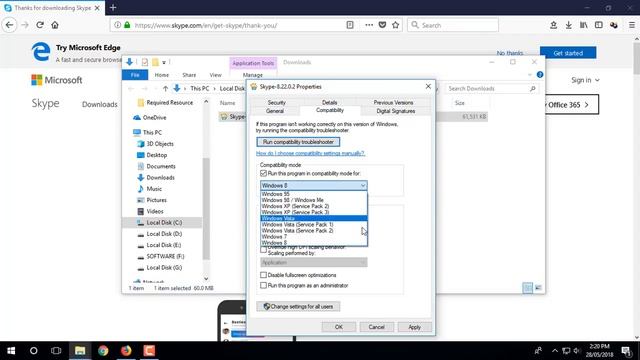640x360 pixels.
Task: Toggle Firefox reader view icon
Action: pyautogui.click(x=350, y=25)
